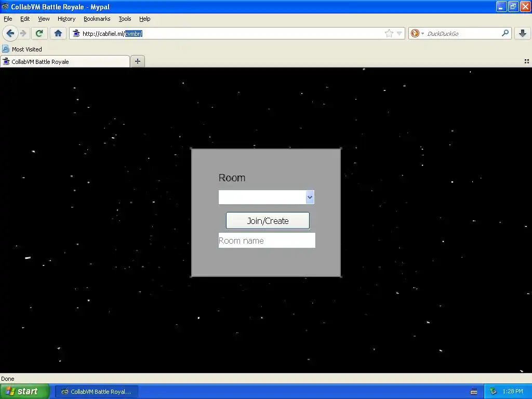
Task: Open the Downloads arrow button
Action: [523, 33]
